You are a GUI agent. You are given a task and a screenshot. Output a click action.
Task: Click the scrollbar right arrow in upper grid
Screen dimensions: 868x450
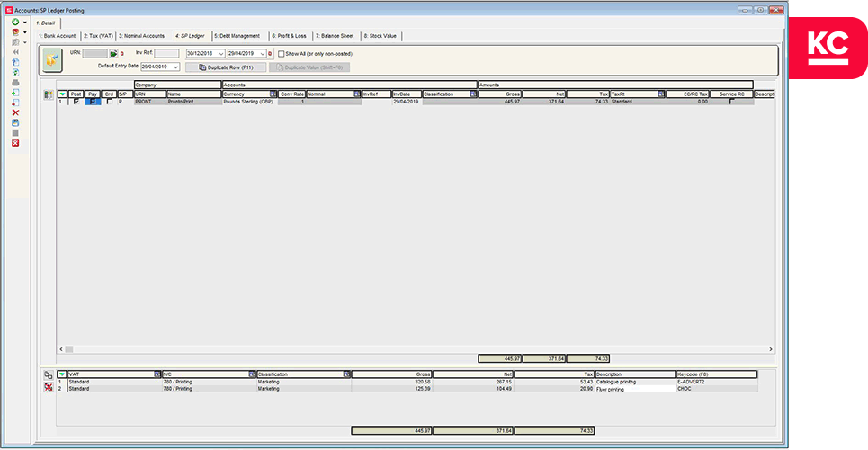[x=770, y=349]
